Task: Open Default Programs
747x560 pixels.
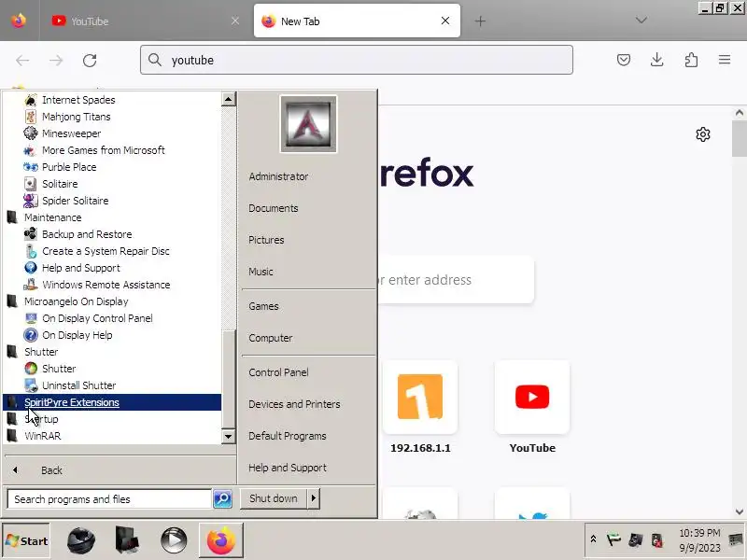Action: pyautogui.click(x=288, y=436)
